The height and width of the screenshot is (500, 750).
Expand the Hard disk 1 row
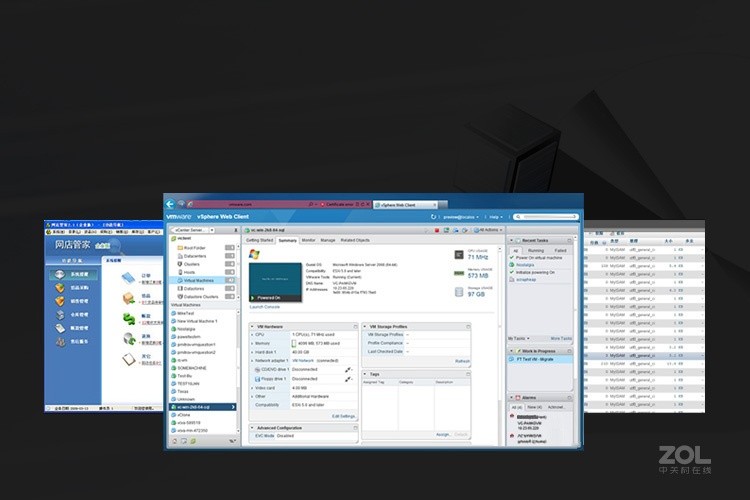click(253, 352)
